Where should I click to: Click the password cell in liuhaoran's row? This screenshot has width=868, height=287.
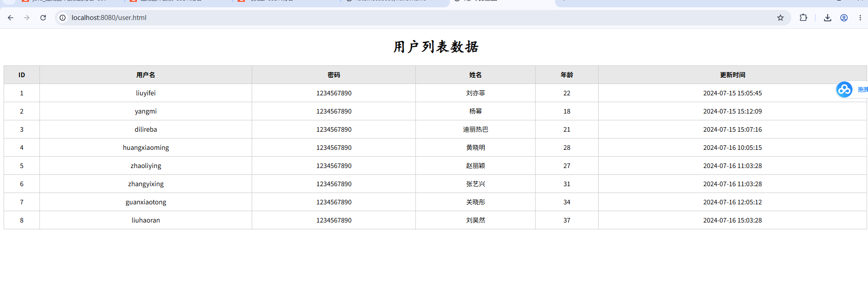click(334, 220)
